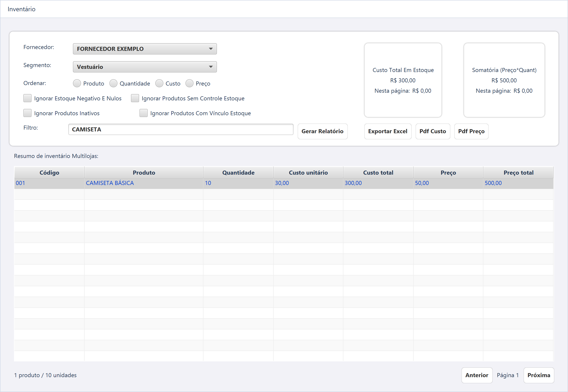
Task: Open the Fornecedor dropdown arrow
Action: coord(210,49)
